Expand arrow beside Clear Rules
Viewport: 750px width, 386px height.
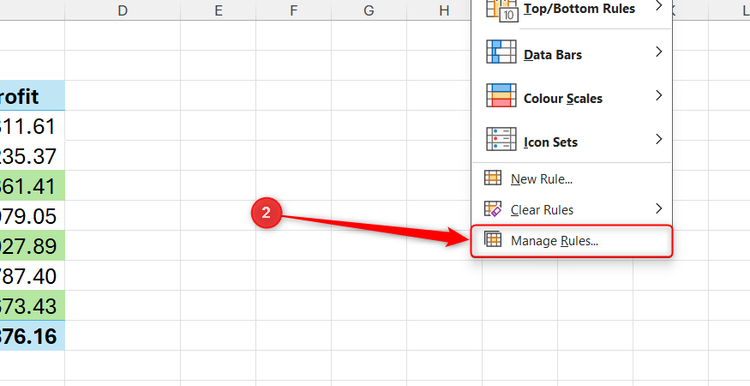659,209
